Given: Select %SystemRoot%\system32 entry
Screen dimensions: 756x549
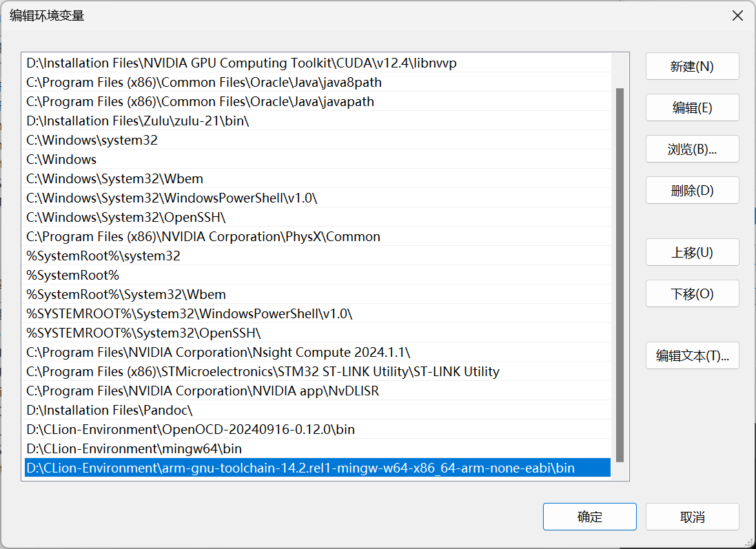Looking at the screenshot, I should (318, 256).
